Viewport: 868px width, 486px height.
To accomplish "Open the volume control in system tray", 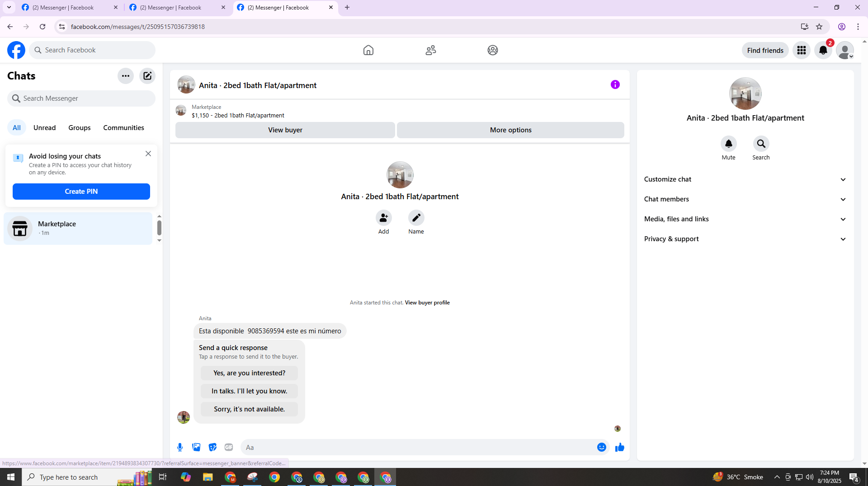I will pos(809,477).
